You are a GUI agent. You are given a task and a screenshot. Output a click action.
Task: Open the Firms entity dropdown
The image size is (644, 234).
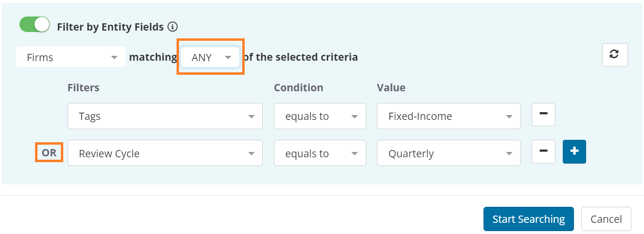71,57
